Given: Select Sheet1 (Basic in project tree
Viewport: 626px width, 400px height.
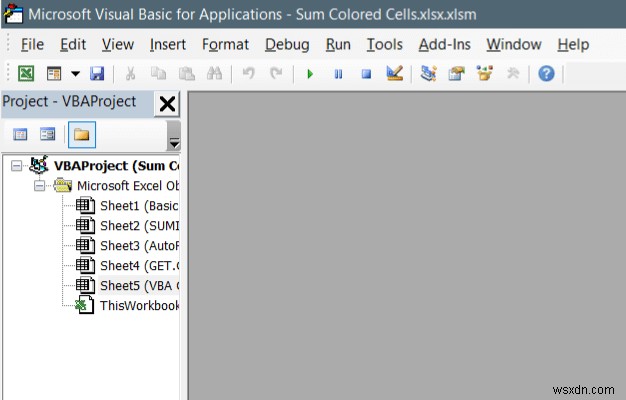Looking at the screenshot, I should [139, 206].
